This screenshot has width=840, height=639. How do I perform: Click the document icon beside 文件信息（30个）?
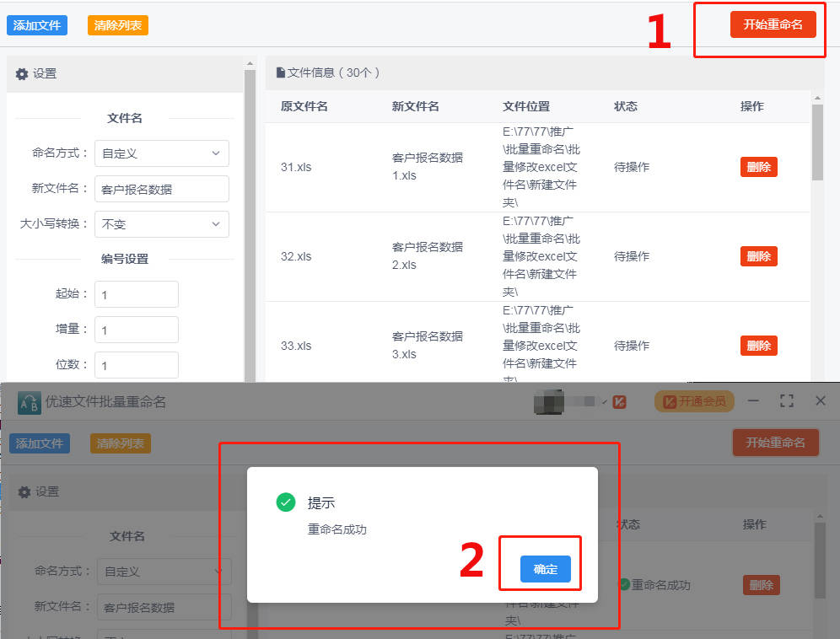(281, 73)
